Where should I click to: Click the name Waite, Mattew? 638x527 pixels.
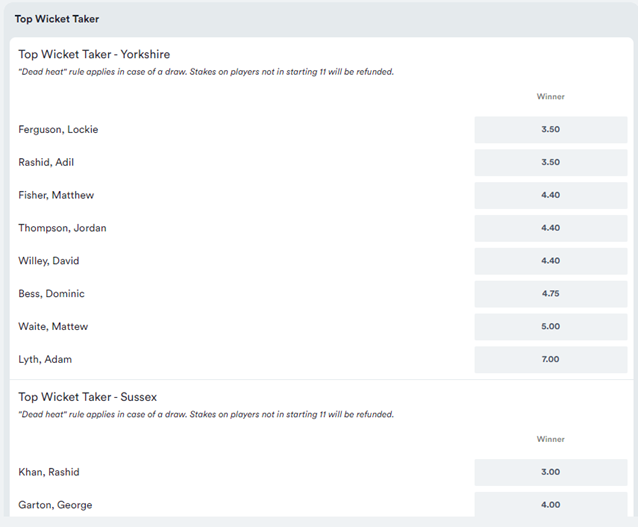[53, 327]
